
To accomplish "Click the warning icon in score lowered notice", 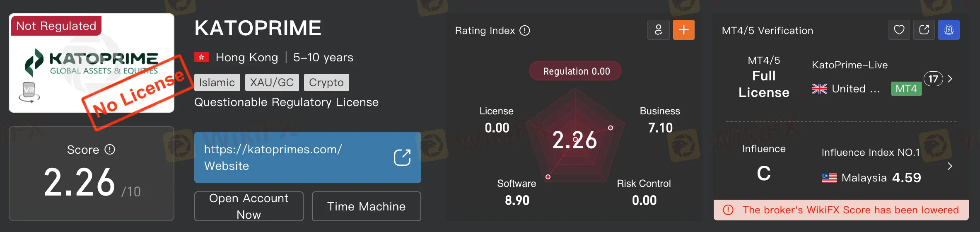I will (728, 210).
